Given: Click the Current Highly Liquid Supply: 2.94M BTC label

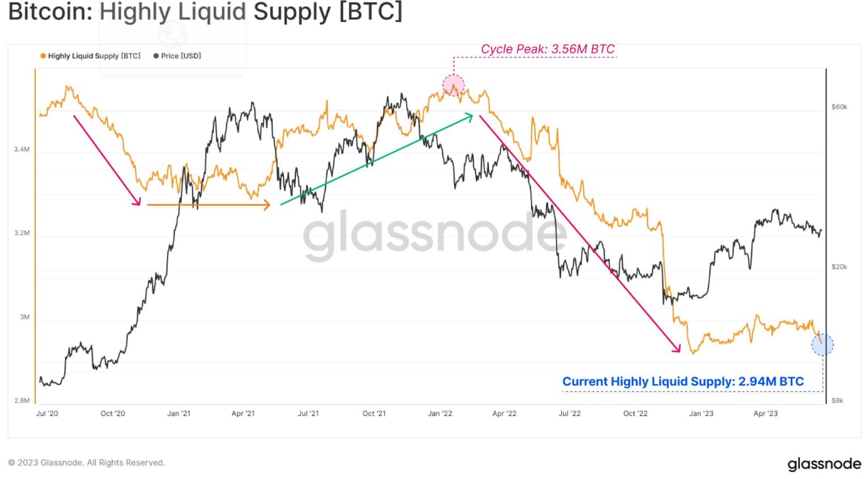Looking at the screenshot, I should pyautogui.click(x=683, y=381).
